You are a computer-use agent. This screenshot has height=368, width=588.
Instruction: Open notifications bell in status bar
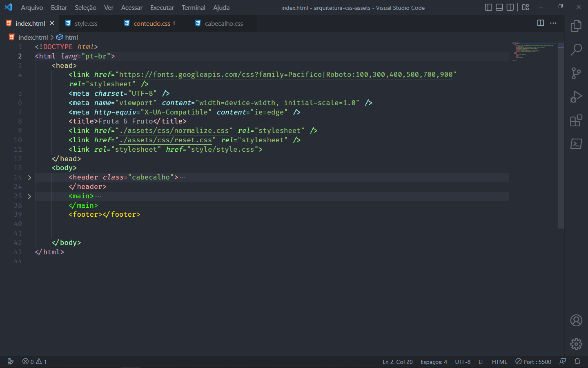[x=577, y=361]
